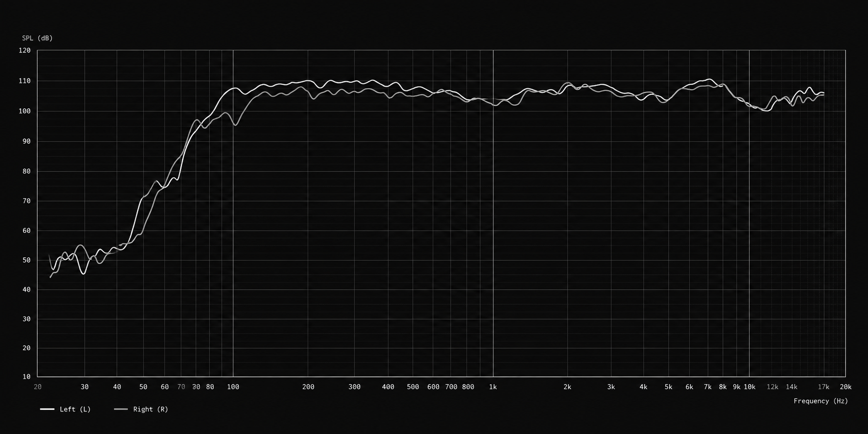868x434 pixels.
Task: Toggle the Right (R) legend label
Action: pyautogui.click(x=151, y=409)
